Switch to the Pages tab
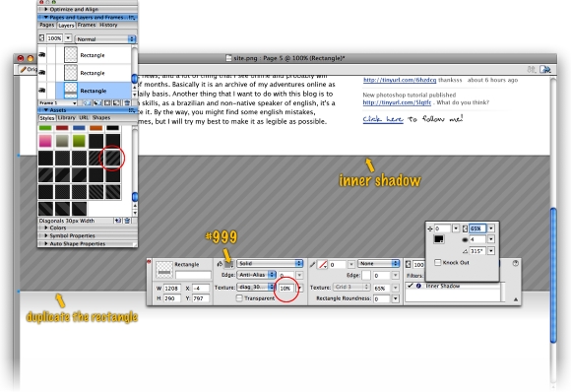Screen dimensions: 571x392 click(47, 26)
